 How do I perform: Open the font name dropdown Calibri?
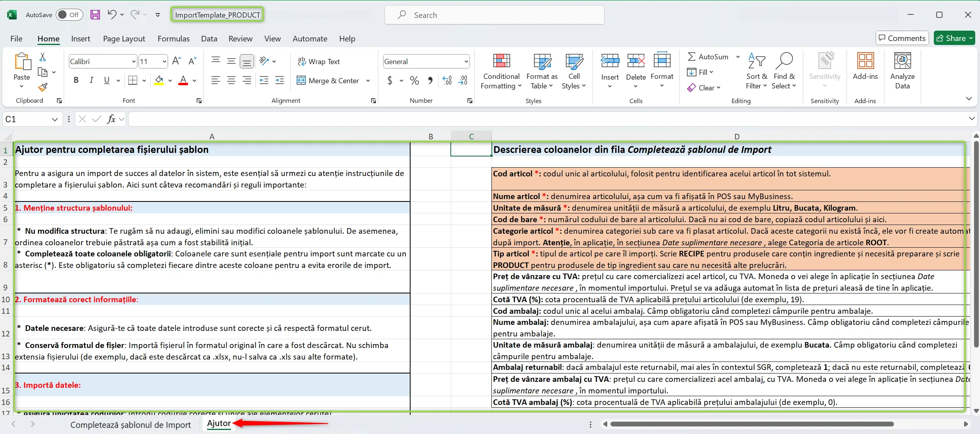133,61
